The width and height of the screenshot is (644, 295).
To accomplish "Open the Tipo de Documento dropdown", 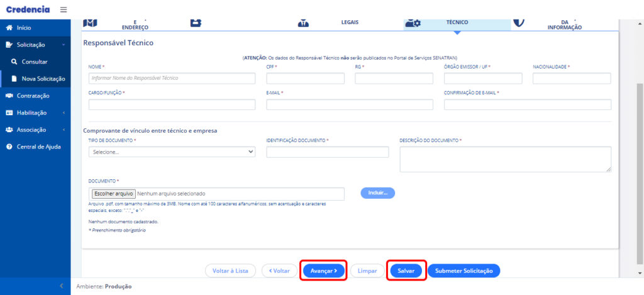I will click(x=172, y=152).
